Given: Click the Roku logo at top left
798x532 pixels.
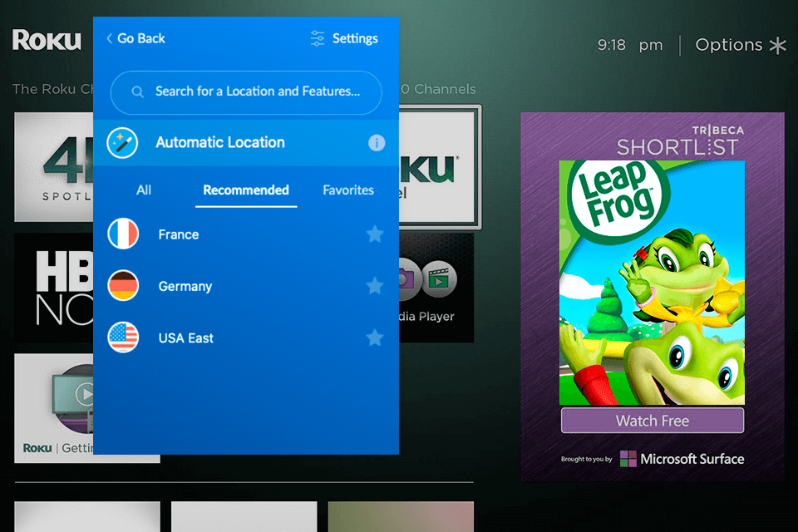Looking at the screenshot, I should pos(47,40).
